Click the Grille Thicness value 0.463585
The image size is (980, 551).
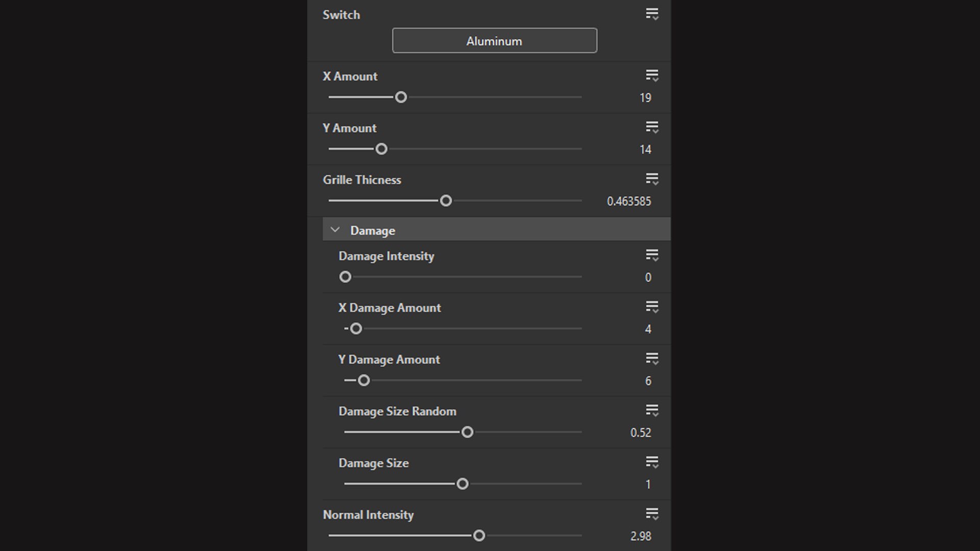click(x=628, y=202)
